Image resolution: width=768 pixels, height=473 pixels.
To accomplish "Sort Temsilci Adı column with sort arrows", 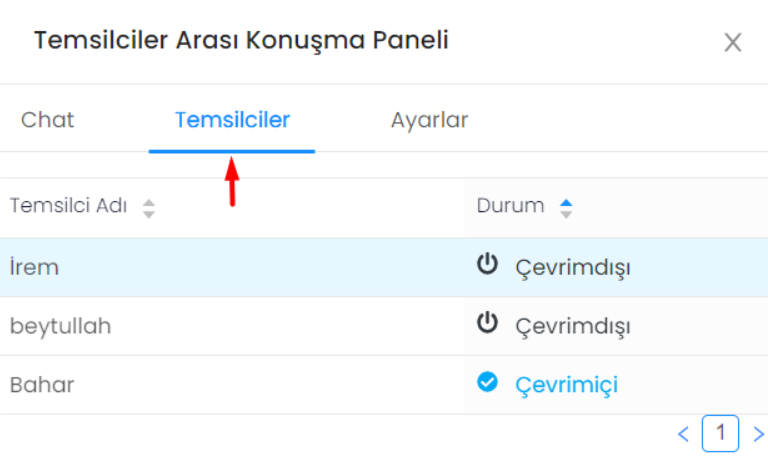I will tap(149, 209).
